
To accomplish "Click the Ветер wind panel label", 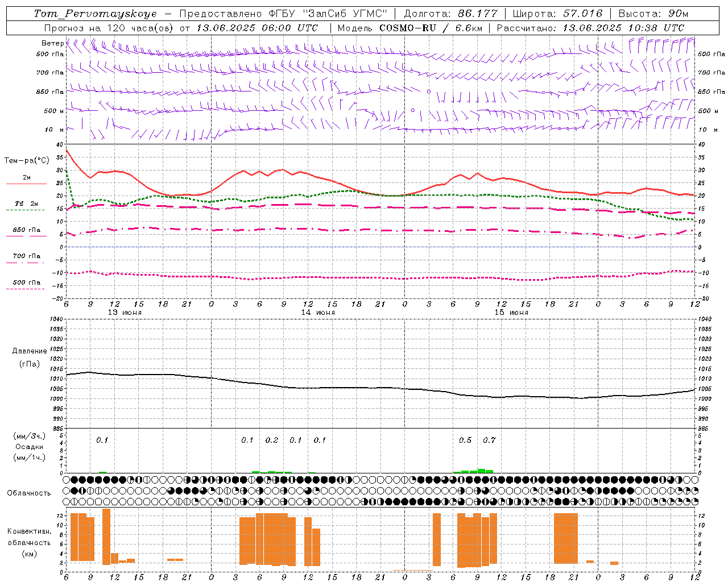I will [x=52, y=43].
